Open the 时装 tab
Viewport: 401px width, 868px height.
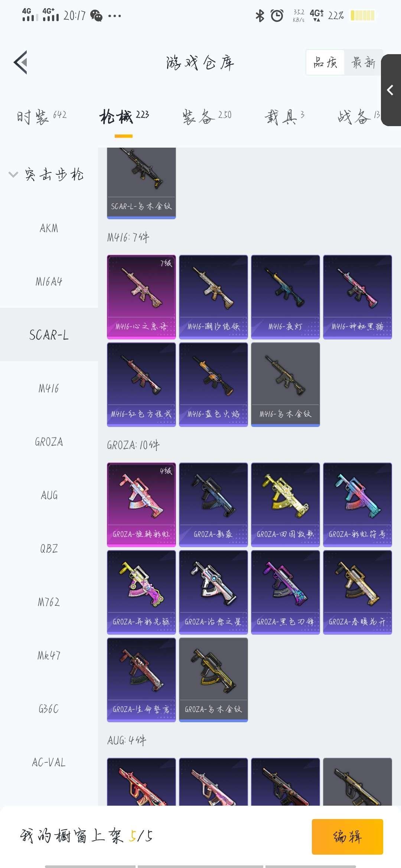42,117
